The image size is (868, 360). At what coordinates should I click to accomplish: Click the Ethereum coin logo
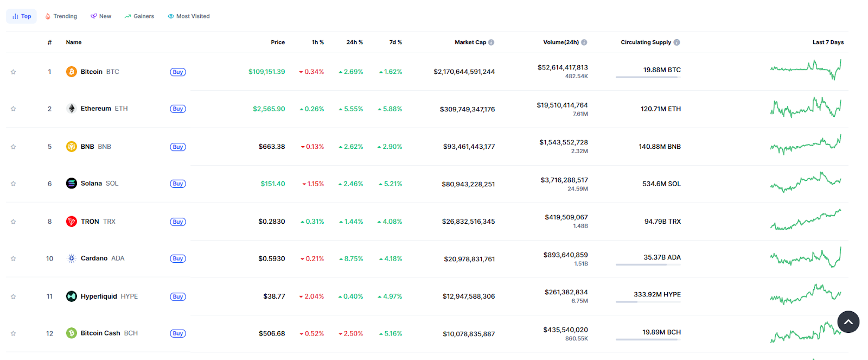point(72,109)
